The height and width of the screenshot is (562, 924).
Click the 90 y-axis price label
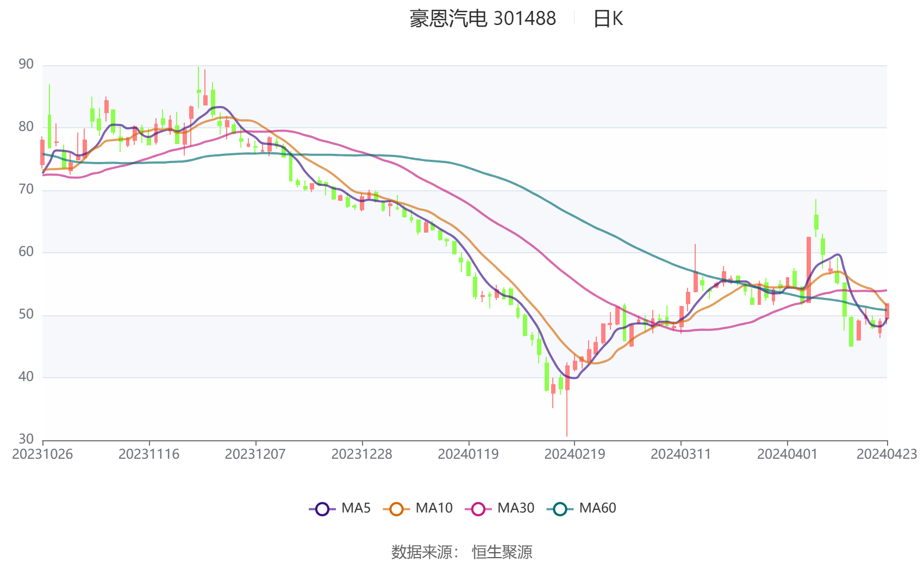[x=26, y=65]
